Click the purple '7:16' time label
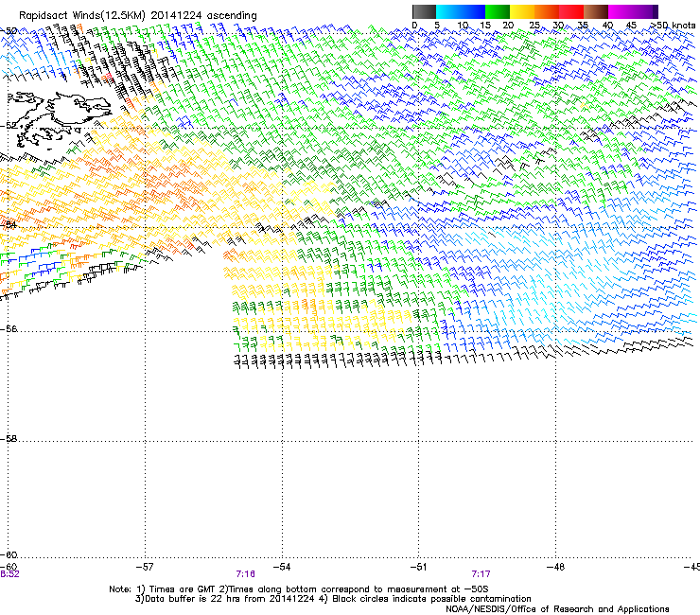 coord(246,574)
